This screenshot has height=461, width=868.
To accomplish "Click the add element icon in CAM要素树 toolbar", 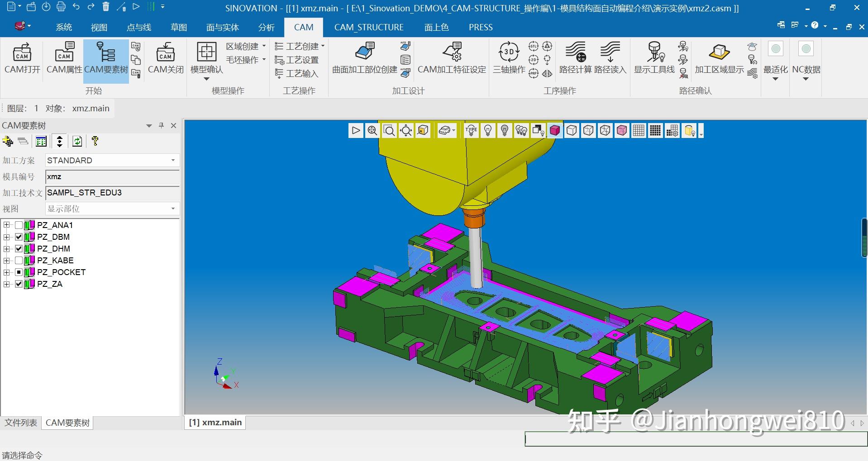I will (8, 142).
